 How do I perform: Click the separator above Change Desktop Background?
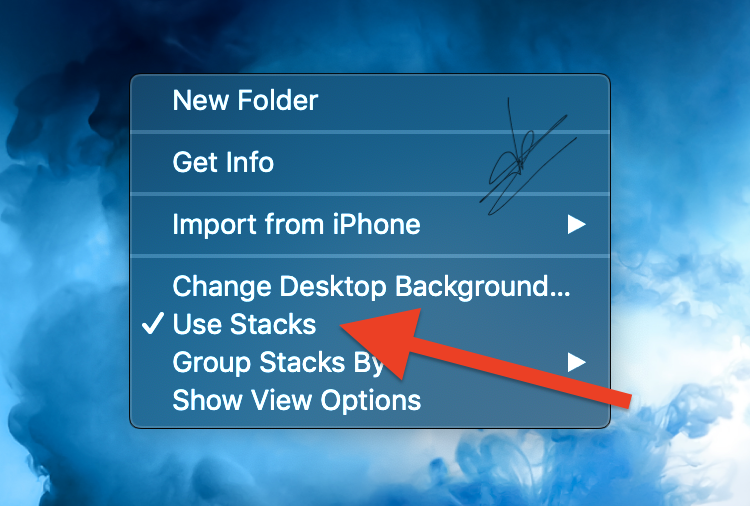370,256
